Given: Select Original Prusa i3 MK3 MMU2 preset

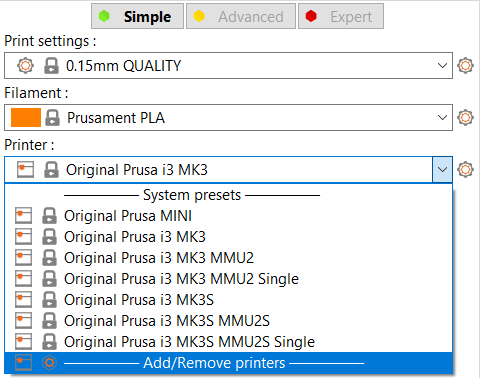Looking at the screenshot, I should click(x=228, y=258).
